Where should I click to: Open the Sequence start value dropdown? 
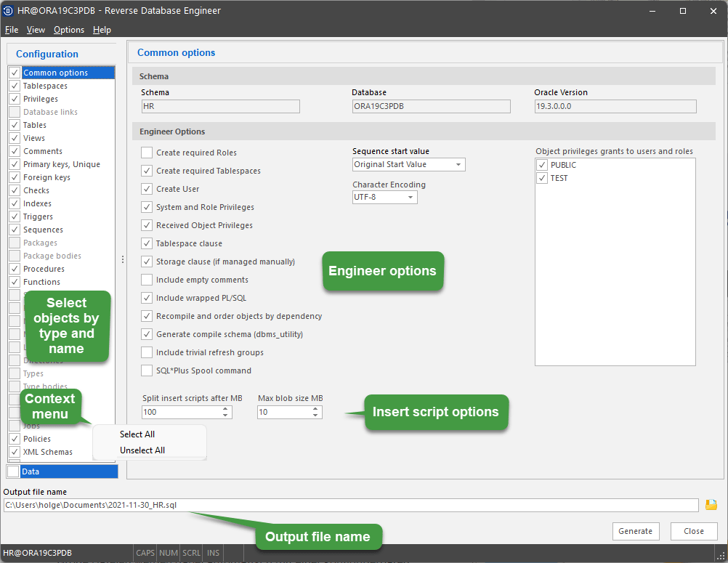point(459,164)
